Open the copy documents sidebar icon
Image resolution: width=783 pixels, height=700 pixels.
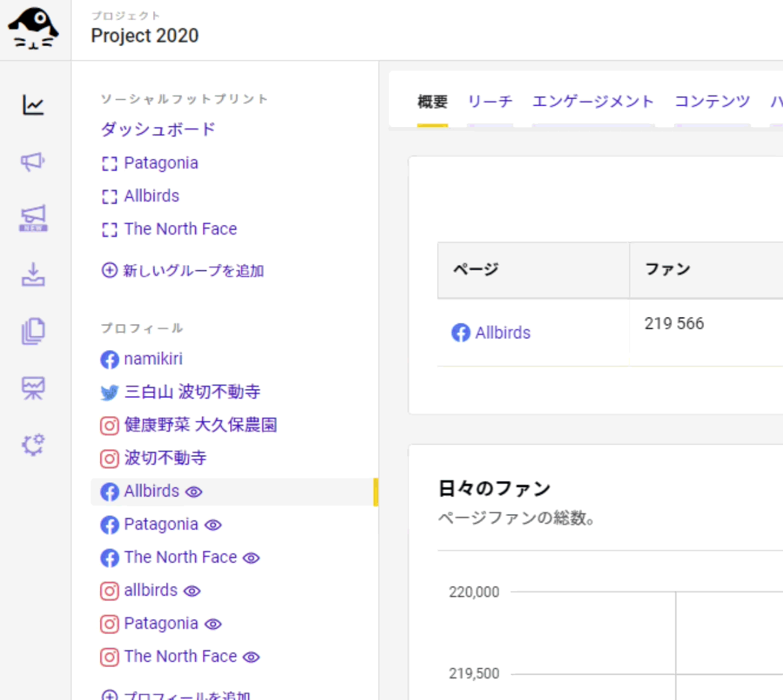tap(33, 331)
